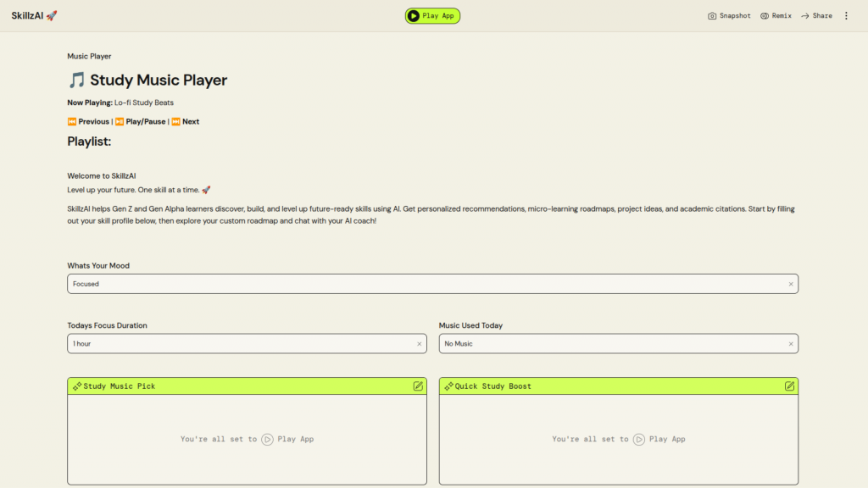Click the SkillzAI logo title
Screen dimensions: 868x488
pos(35,16)
